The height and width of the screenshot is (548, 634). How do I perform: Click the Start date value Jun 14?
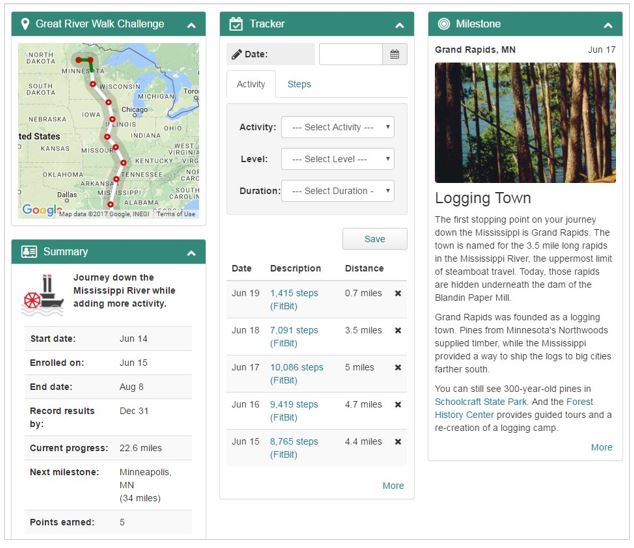pos(133,339)
